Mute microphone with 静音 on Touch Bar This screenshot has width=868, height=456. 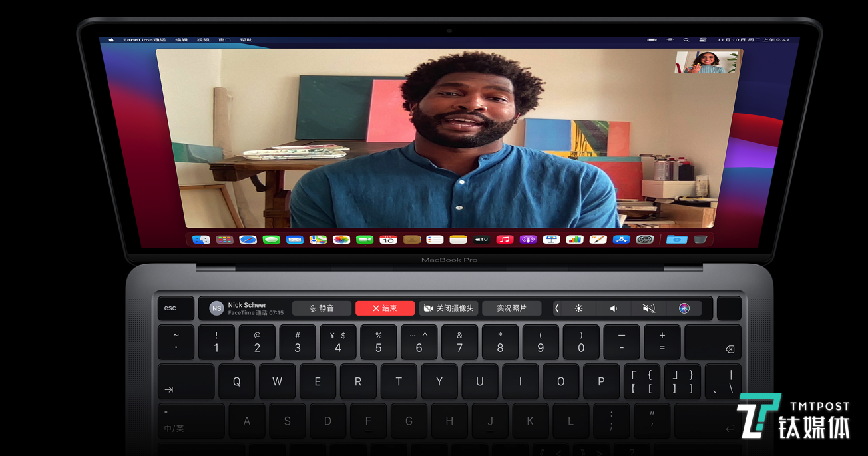pyautogui.click(x=322, y=308)
